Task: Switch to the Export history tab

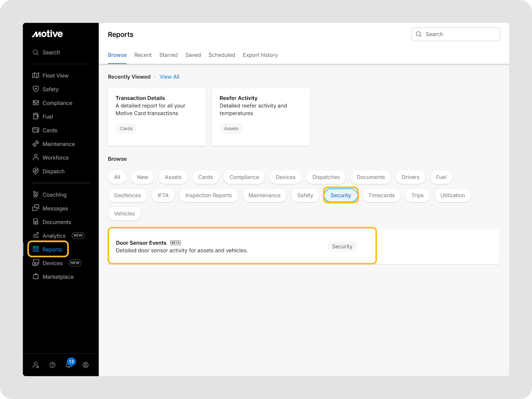Action: click(x=260, y=55)
